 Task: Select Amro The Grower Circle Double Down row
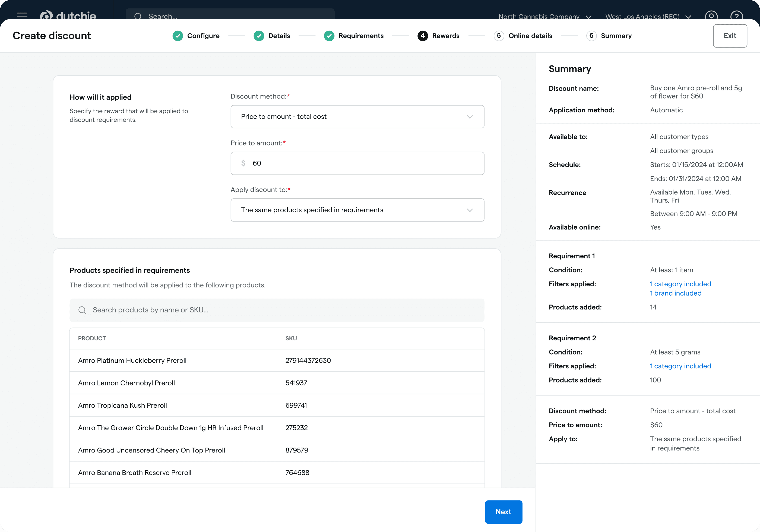[x=277, y=428]
